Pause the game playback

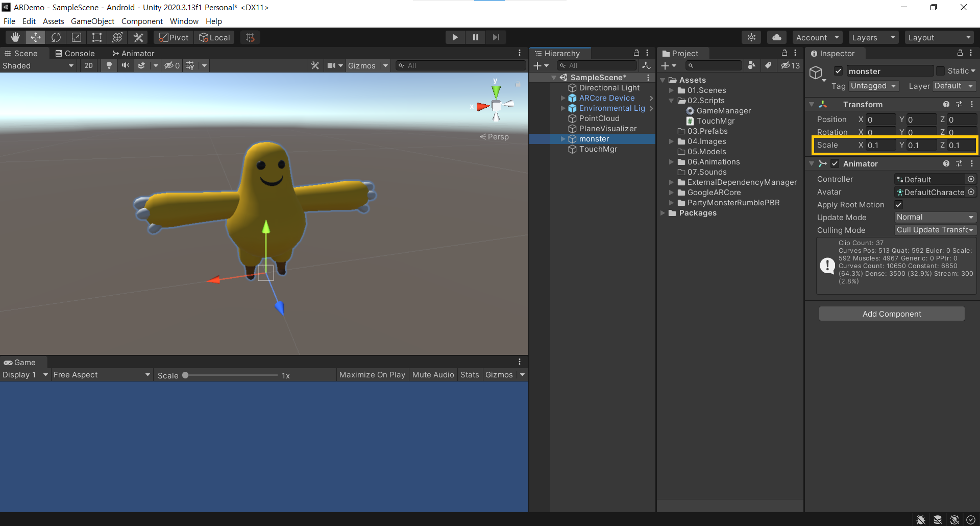(x=475, y=37)
